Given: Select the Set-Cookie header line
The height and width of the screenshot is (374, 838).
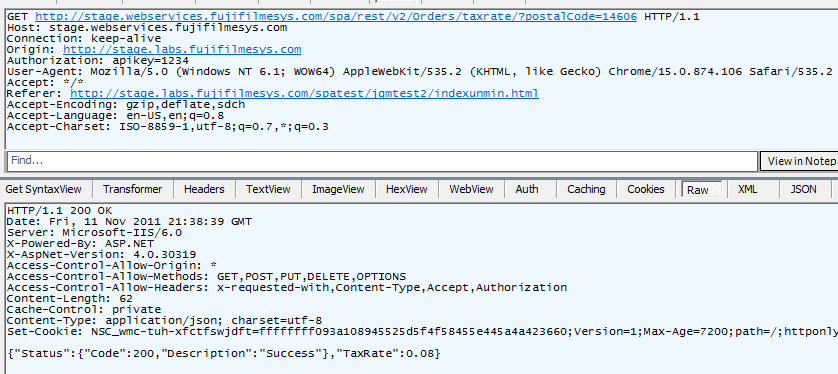Looking at the screenshot, I should (422, 332).
